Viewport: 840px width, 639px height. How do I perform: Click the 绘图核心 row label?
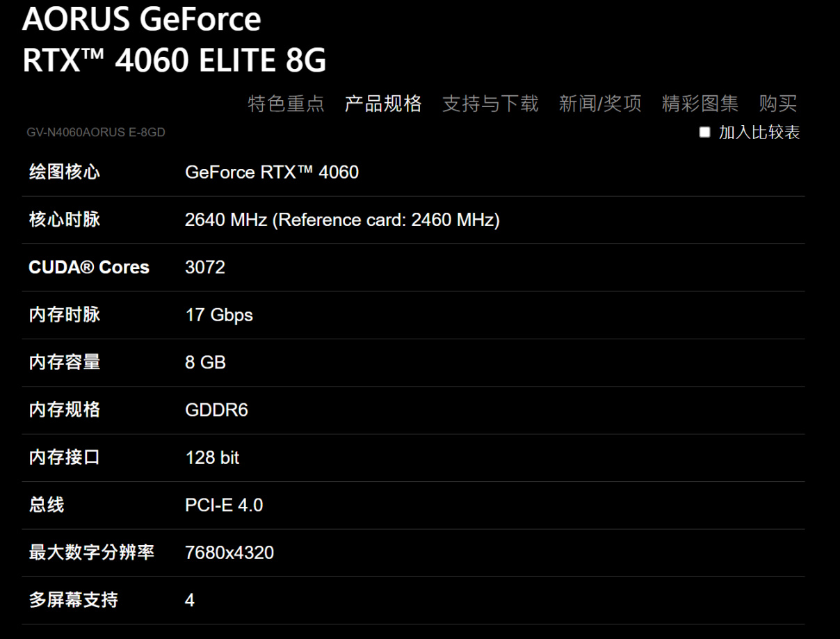point(64,172)
